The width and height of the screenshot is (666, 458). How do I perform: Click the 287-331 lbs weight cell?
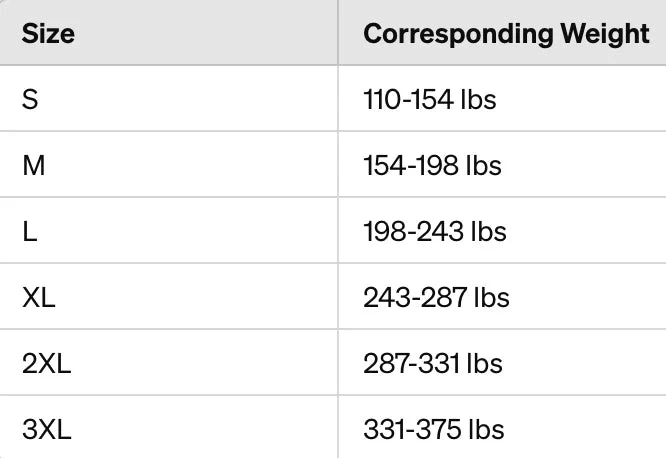coord(502,362)
